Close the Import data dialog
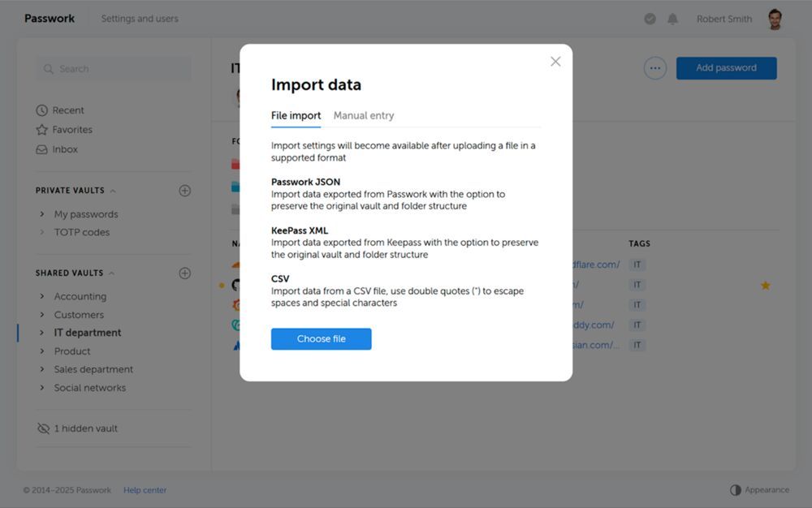The height and width of the screenshot is (508, 812). tap(555, 62)
